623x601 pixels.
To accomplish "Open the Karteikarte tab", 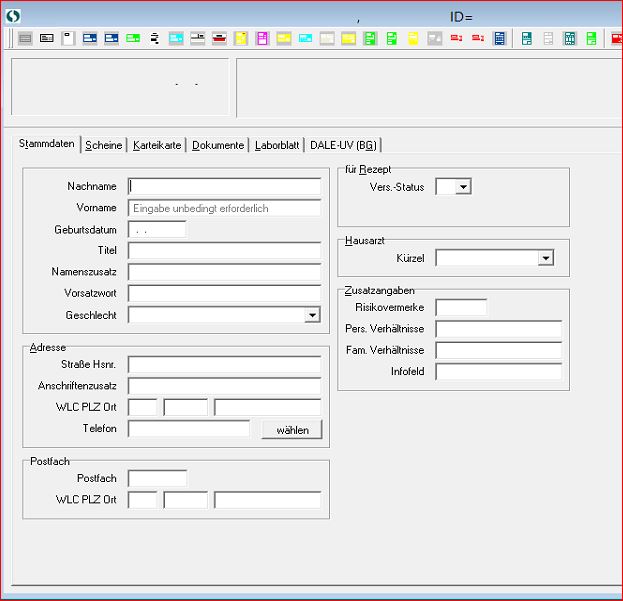I will pyautogui.click(x=158, y=145).
